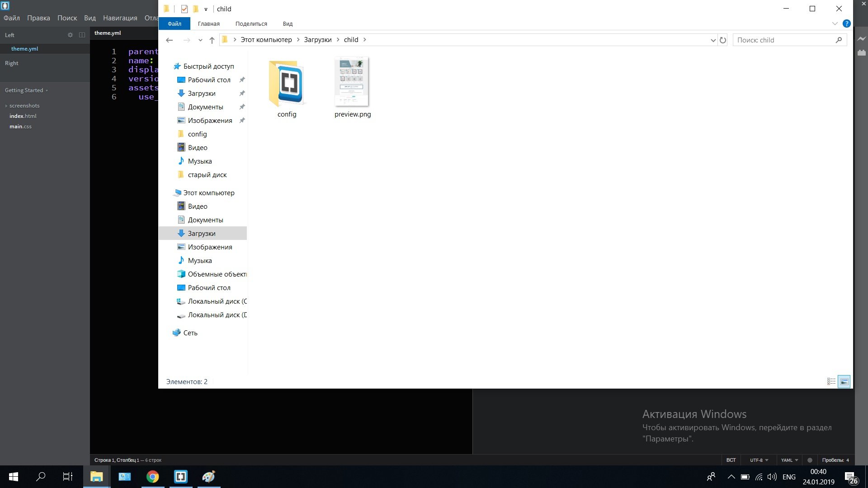Open the Вид ribbon tab
This screenshot has height=488, width=868.
[288, 24]
